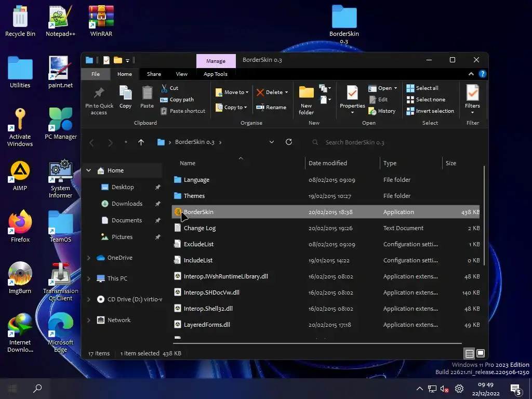Click the Rename command

coord(271,108)
